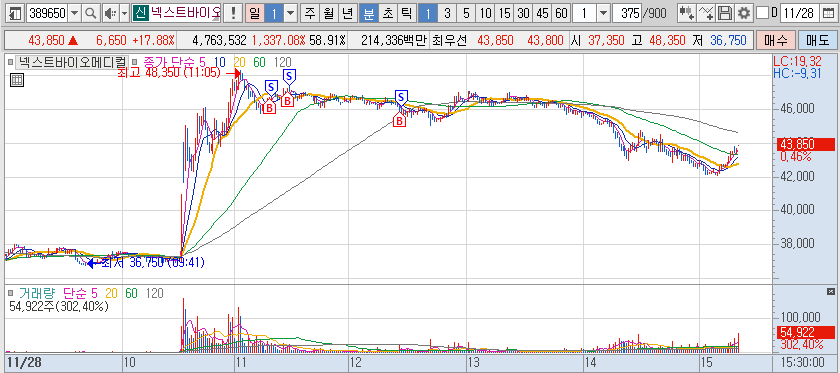Click the 넥스트바이오메디컬 chart title label
The width and height of the screenshot is (840, 373).
[x=72, y=62]
